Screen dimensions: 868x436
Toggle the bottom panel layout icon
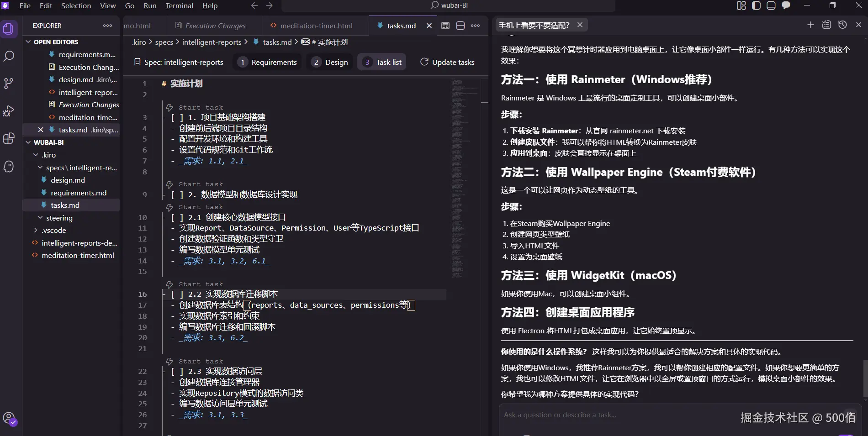click(771, 5)
